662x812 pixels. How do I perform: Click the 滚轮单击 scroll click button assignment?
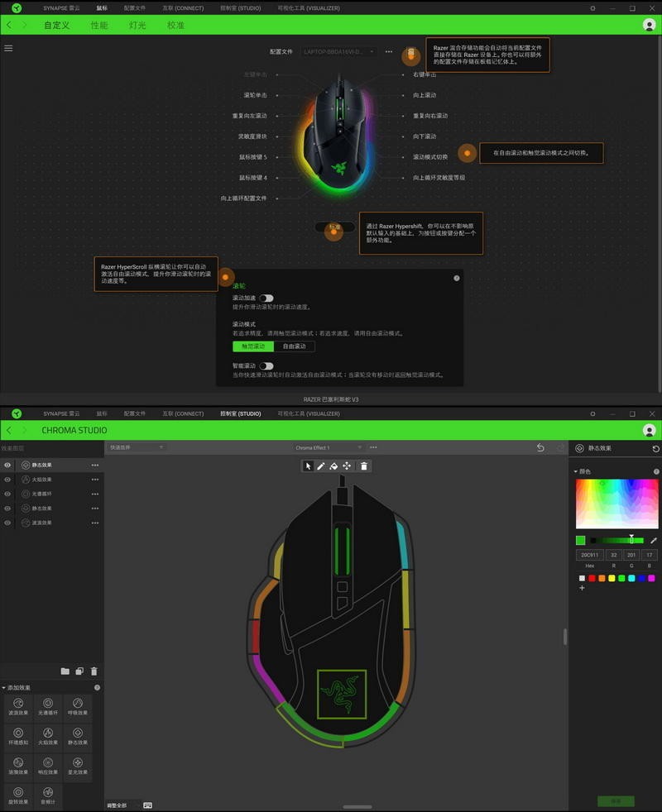(255, 95)
